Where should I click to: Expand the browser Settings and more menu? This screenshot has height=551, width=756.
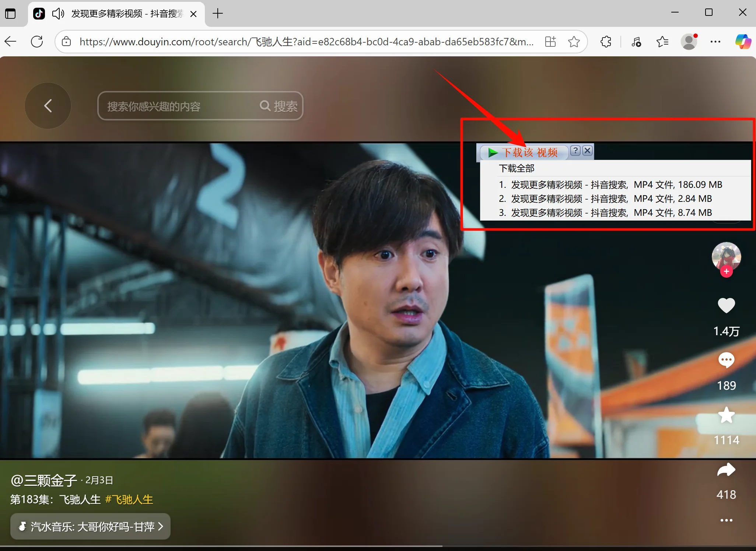pyautogui.click(x=715, y=42)
